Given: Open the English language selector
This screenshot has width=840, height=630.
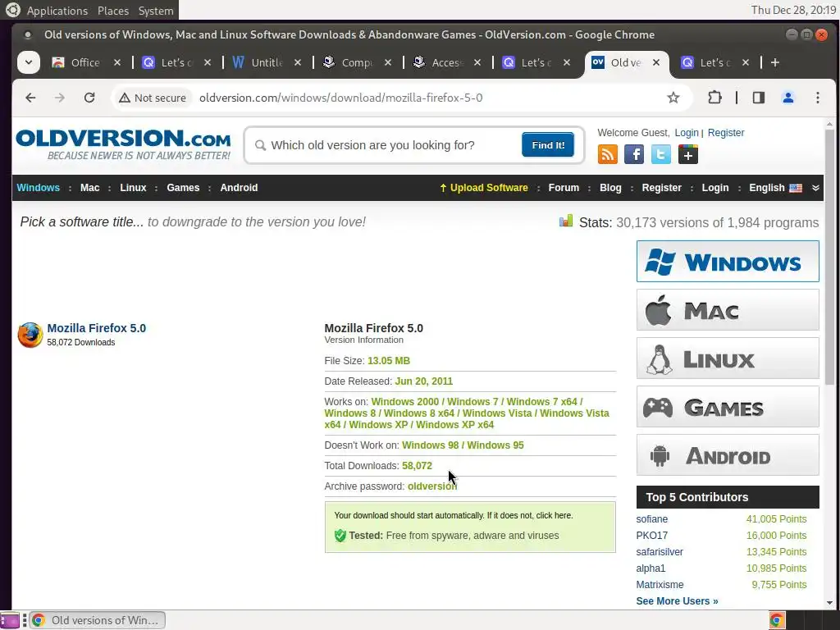Looking at the screenshot, I should tap(774, 188).
